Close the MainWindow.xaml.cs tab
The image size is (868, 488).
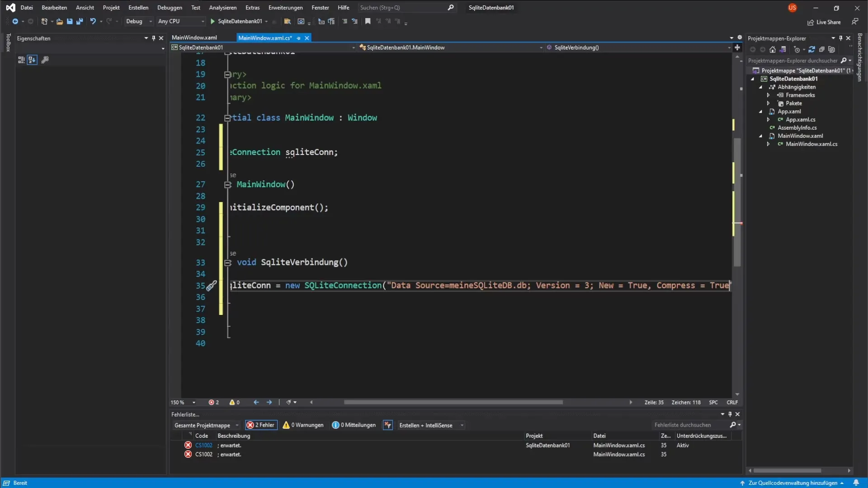pyautogui.click(x=307, y=38)
